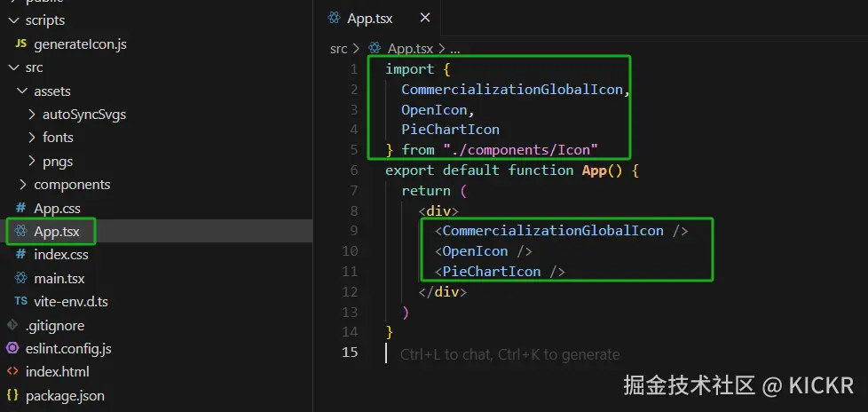Click the React icon beside main.tsx
The image size is (868, 412).
click(x=21, y=278)
